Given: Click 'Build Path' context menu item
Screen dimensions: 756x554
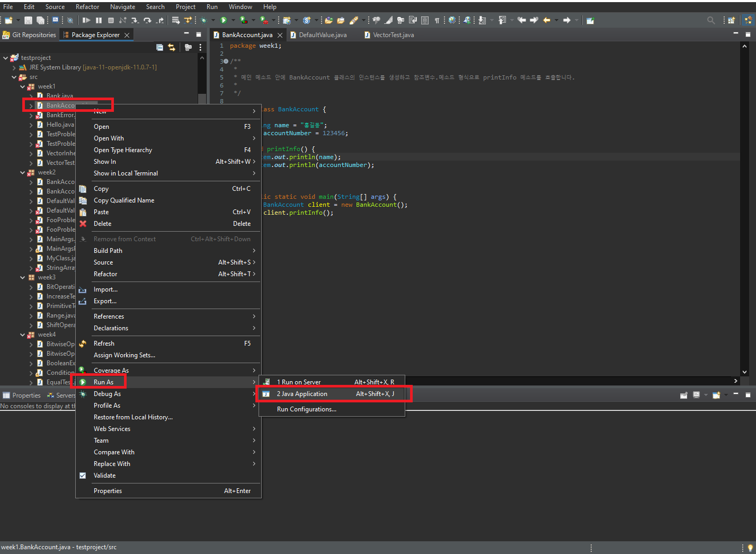Looking at the screenshot, I should (168, 251).
